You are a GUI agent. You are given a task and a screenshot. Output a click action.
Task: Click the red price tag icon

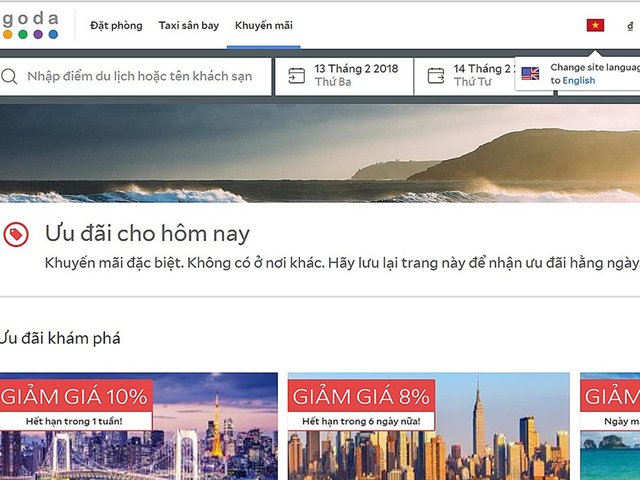coord(16,235)
